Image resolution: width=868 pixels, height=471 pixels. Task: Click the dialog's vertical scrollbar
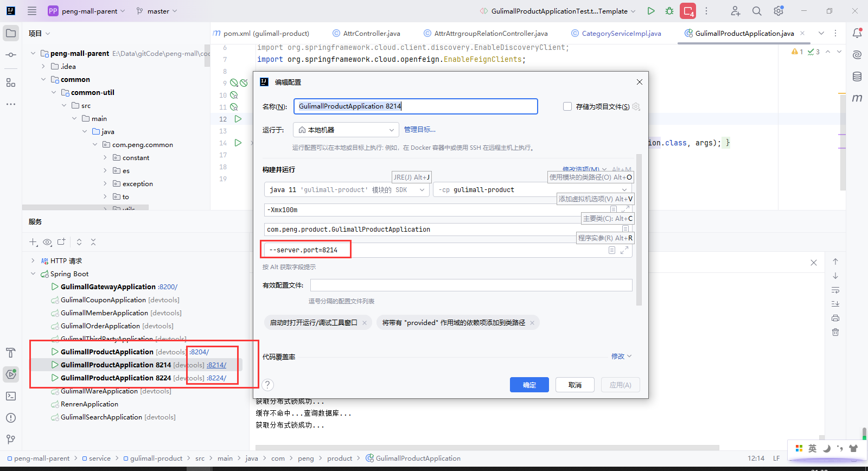(639, 230)
